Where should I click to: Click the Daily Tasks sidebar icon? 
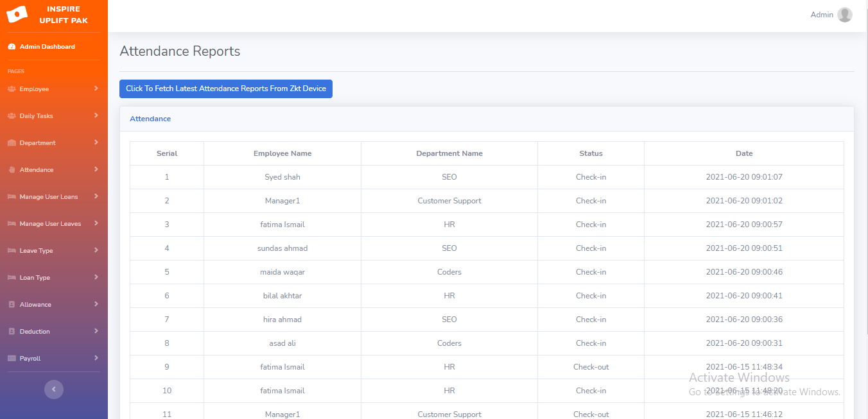pyautogui.click(x=12, y=116)
